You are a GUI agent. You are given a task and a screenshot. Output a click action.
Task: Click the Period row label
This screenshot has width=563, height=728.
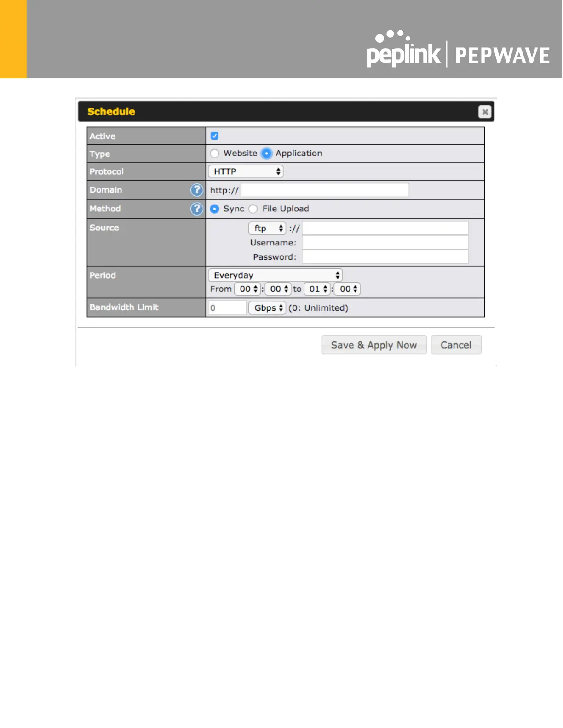tap(103, 275)
